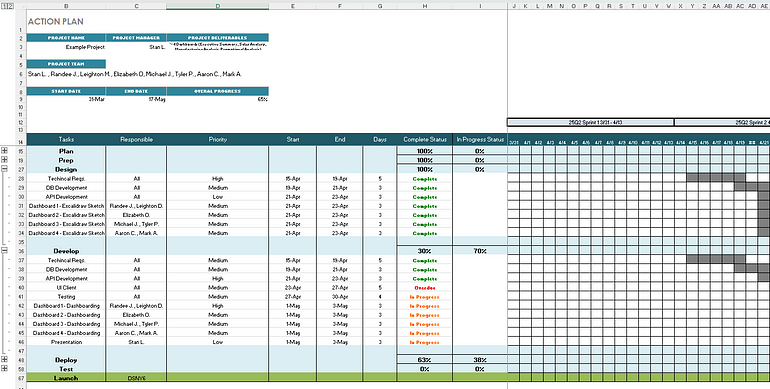Click the PROJECT DELIVERABLES header cell

(x=218, y=38)
